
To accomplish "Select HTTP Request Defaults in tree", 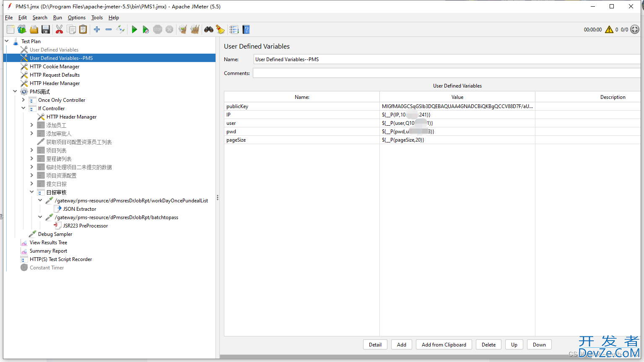I will 55,75.
